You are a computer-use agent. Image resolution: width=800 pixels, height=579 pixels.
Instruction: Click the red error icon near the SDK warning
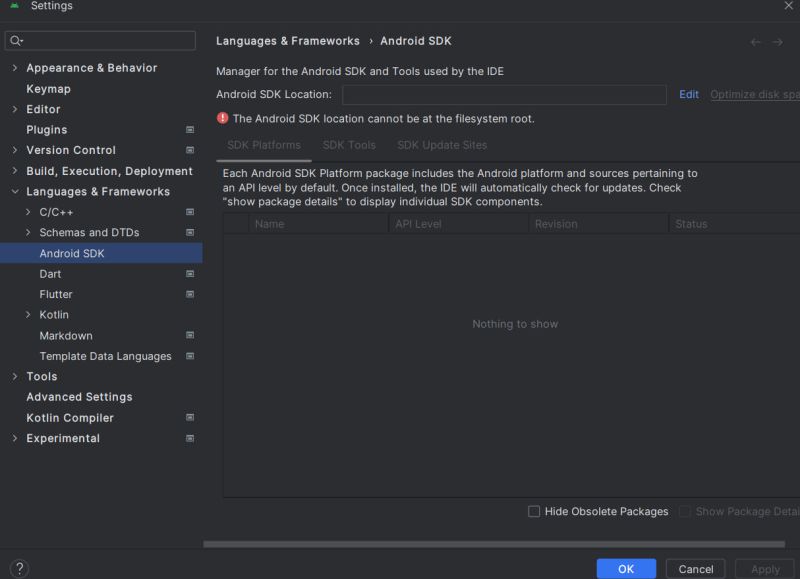point(222,118)
